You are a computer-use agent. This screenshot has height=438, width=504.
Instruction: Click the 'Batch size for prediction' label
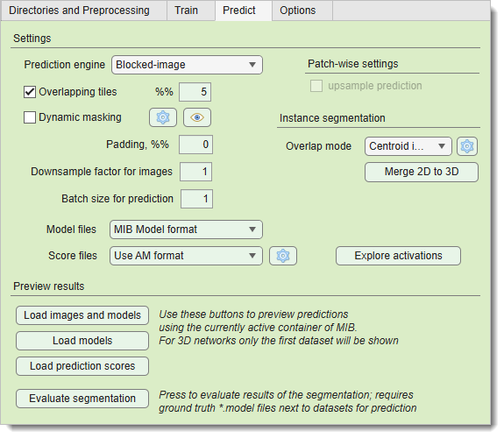117,199
